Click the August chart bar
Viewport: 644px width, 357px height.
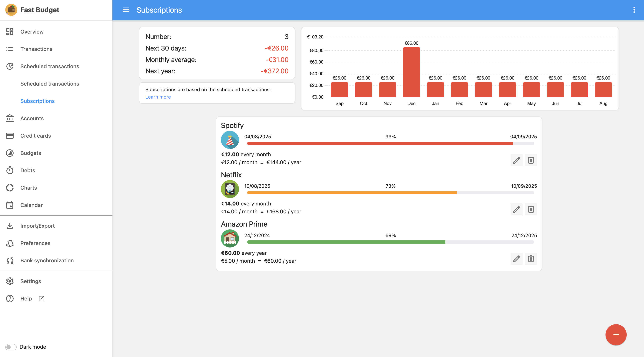tap(603, 89)
